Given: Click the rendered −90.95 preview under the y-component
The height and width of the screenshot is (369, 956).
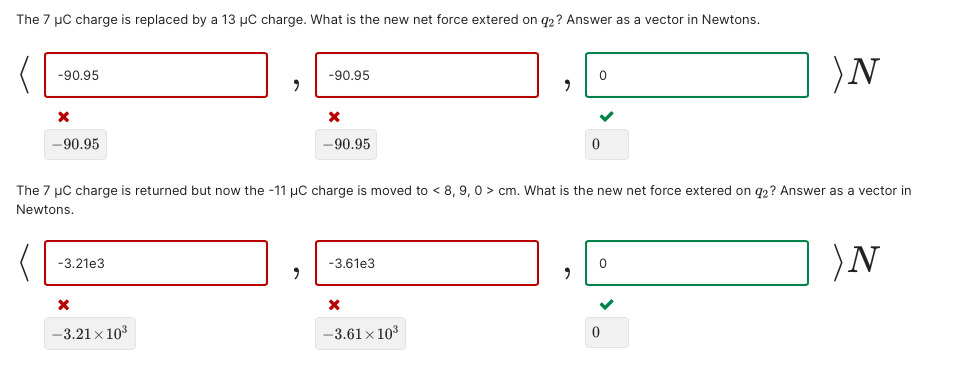Looking at the screenshot, I should point(346,145).
